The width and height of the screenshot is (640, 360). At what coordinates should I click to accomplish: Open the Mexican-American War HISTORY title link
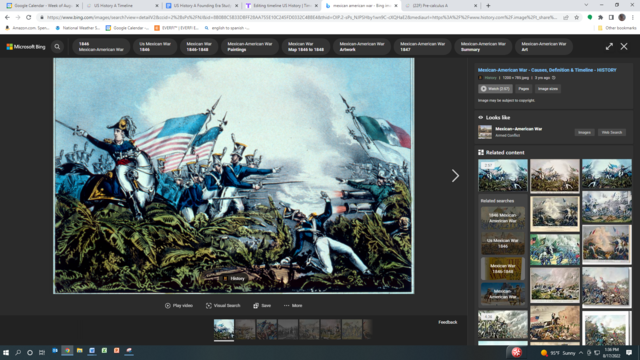547,70
